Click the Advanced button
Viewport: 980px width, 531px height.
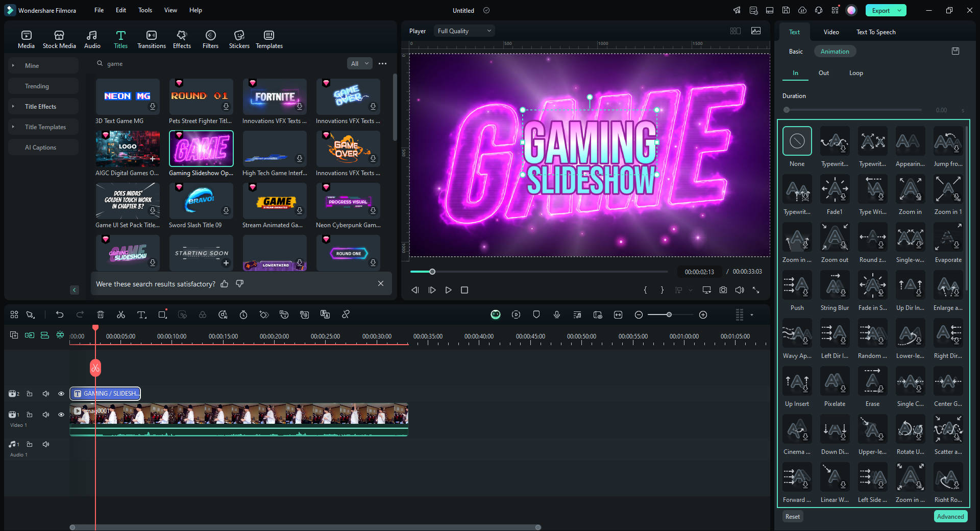(x=950, y=517)
